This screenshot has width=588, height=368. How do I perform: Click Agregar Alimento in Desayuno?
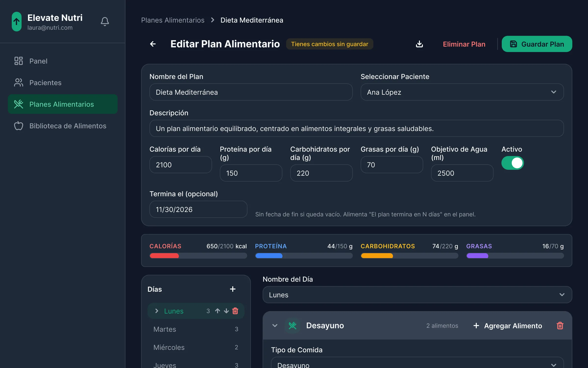point(508,326)
